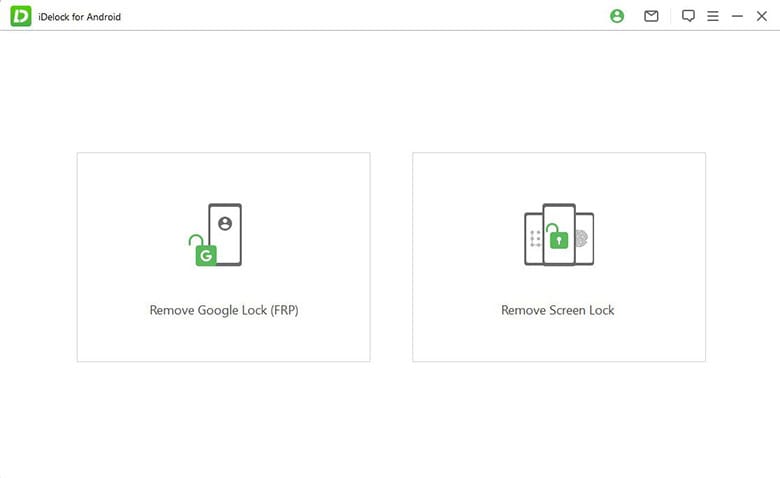Click the iDelock for Android title text
780x478 pixels.
point(80,17)
